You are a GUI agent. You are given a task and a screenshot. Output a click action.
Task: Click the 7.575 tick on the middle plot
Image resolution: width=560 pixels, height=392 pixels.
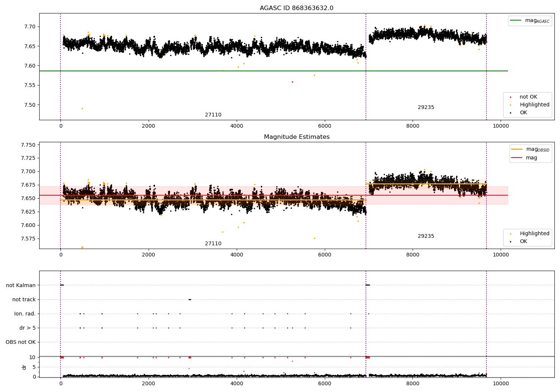pyautogui.click(x=28, y=239)
